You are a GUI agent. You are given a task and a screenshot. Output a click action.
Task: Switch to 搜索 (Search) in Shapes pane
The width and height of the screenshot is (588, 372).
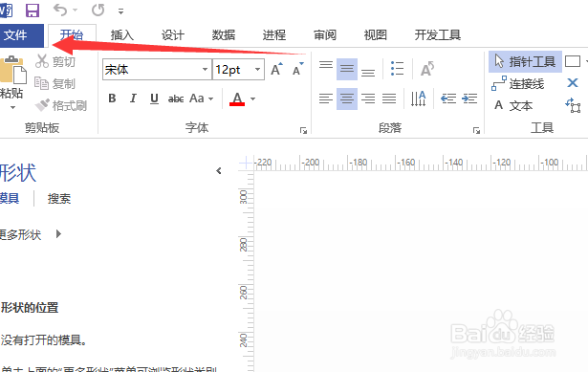(59, 198)
